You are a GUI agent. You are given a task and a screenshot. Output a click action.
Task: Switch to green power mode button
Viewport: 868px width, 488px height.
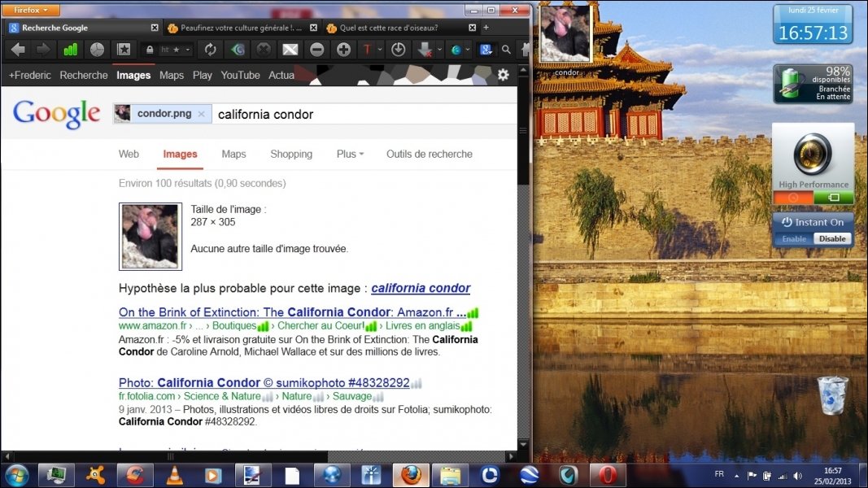coord(833,198)
